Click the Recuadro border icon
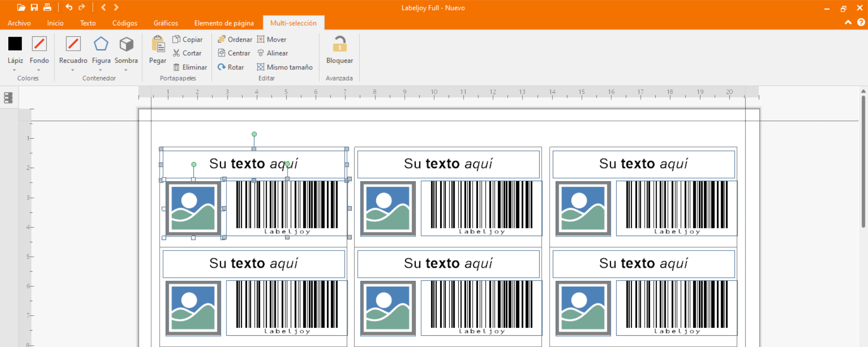This screenshot has height=347, width=868. [73, 44]
